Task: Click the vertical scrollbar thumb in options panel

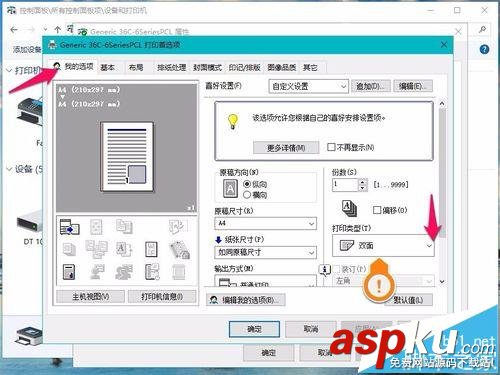Action: pyautogui.click(x=442, y=173)
